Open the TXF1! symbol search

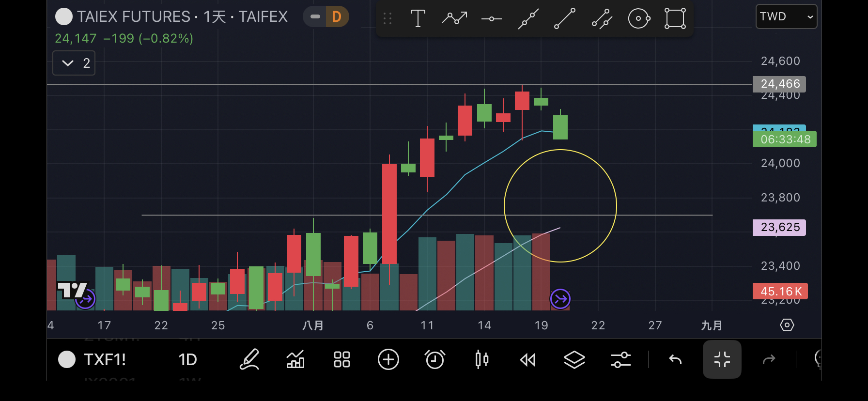[104, 360]
